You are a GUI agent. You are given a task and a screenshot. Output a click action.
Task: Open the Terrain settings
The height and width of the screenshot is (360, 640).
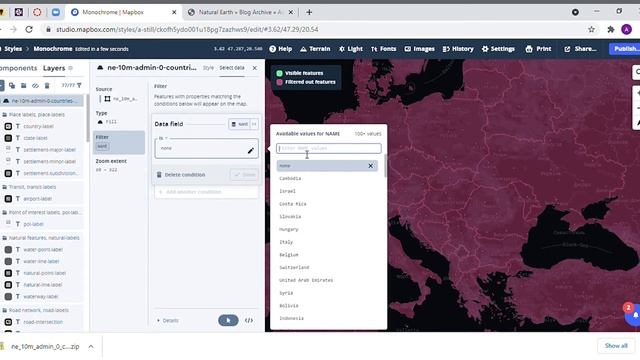pyautogui.click(x=315, y=49)
